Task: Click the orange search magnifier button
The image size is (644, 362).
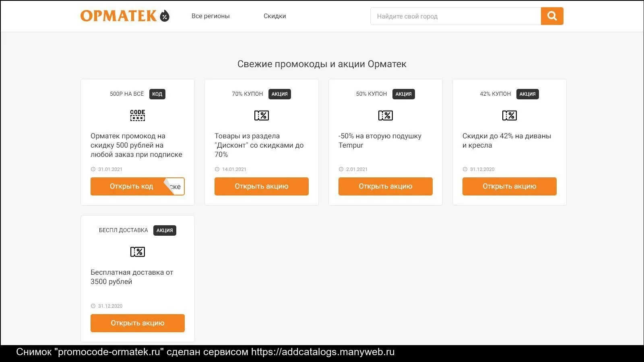Action: click(x=552, y=16)
